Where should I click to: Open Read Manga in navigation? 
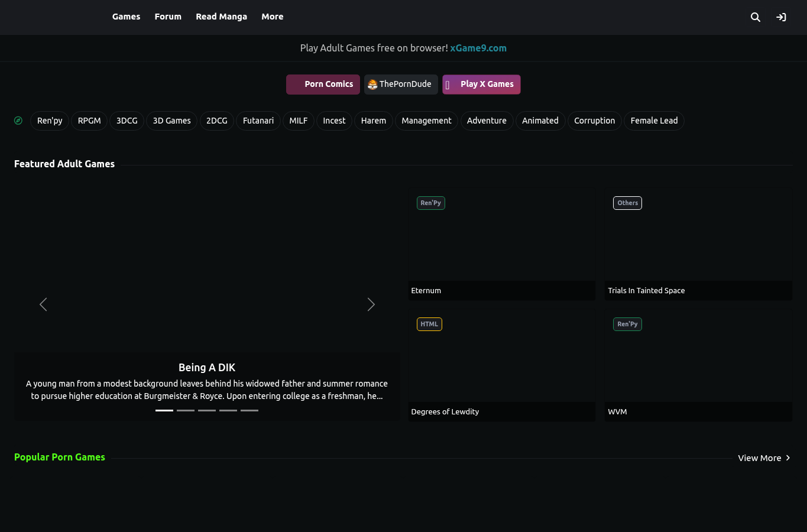(222, 17)
